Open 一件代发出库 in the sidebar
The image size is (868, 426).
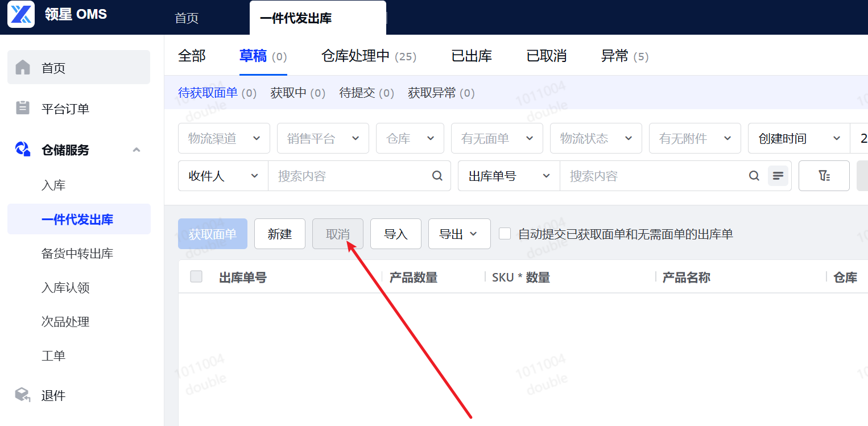click(78, 219)
